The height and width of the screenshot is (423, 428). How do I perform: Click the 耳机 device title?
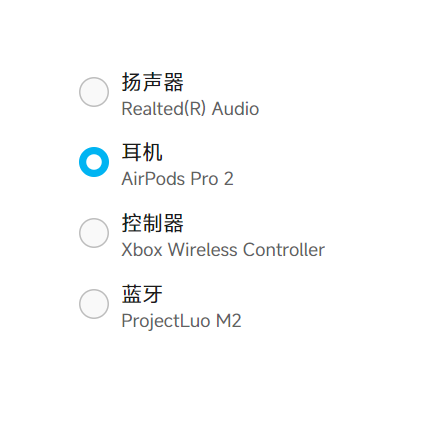click(x=142, y=152)
